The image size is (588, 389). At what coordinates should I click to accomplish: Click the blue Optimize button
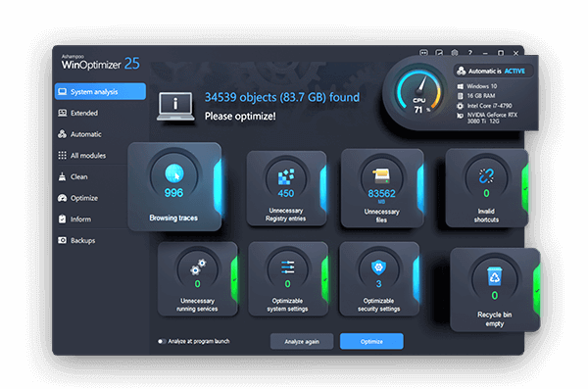click(x=371, y=341)
